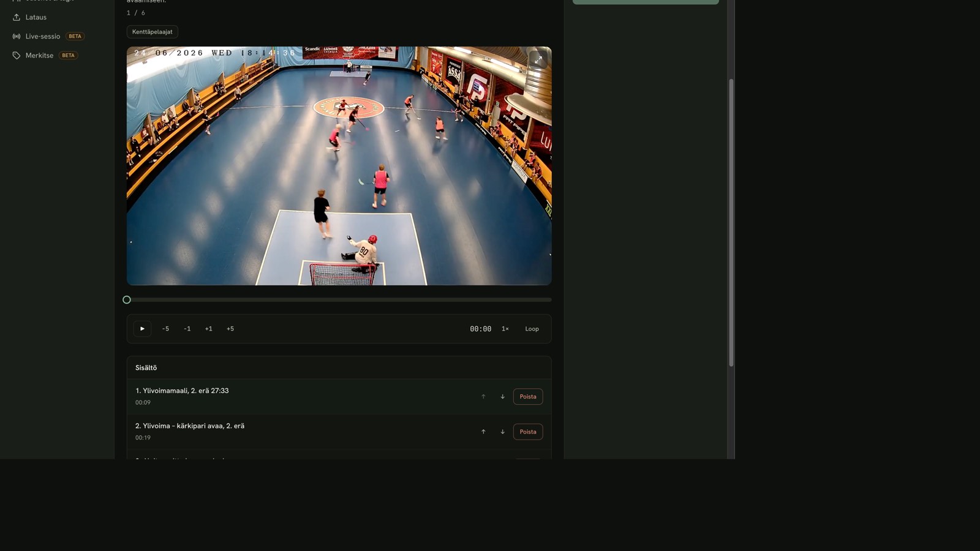The image size is (980, 551).
Task: Select clip 1. Ylivoimamaali, 2. erä 27:33
Action: [339, 397]
